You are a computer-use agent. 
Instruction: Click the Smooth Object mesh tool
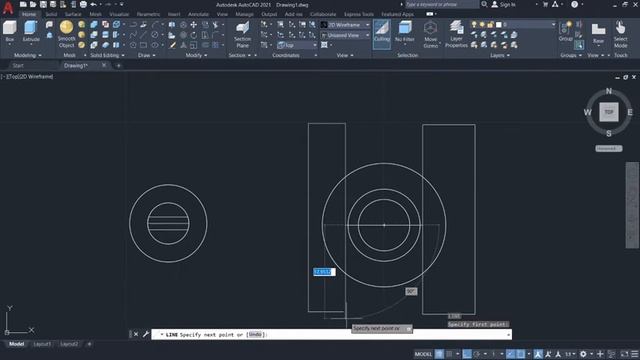67,33
